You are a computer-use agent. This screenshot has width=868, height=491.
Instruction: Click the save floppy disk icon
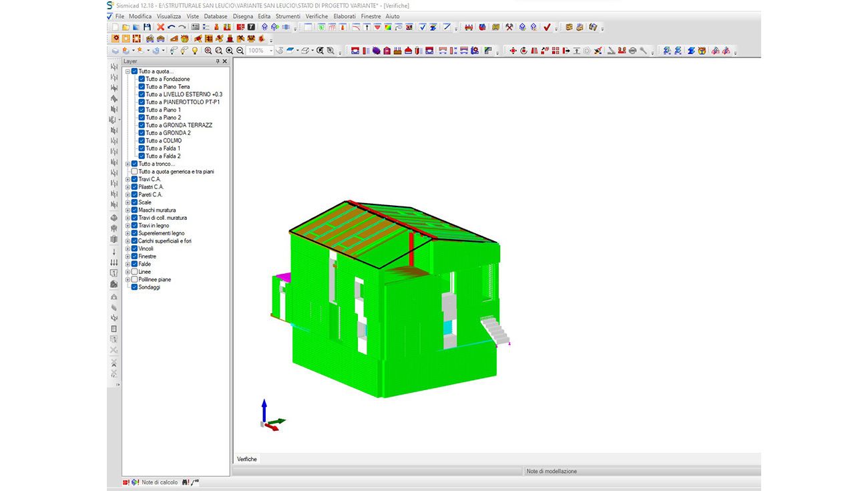point(147,27)
